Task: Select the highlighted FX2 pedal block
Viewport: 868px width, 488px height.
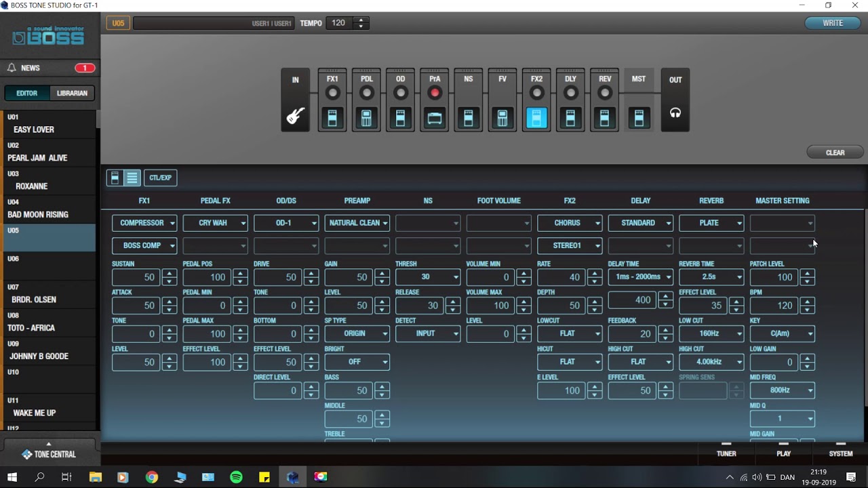Action: [536, 118]
